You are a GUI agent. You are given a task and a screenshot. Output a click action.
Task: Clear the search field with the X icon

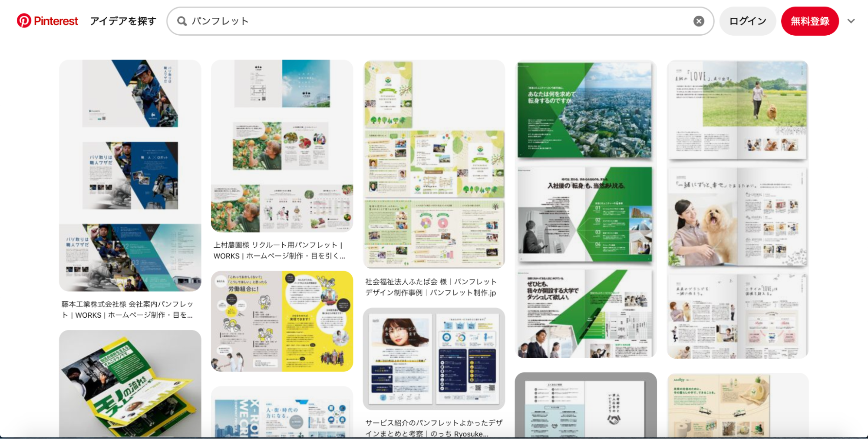tap(698, 21)
